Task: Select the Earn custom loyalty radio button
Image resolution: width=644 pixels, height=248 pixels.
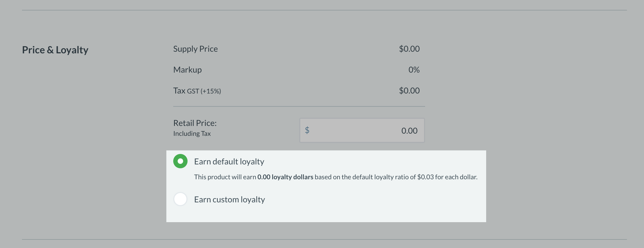Action: pos(180,199)
